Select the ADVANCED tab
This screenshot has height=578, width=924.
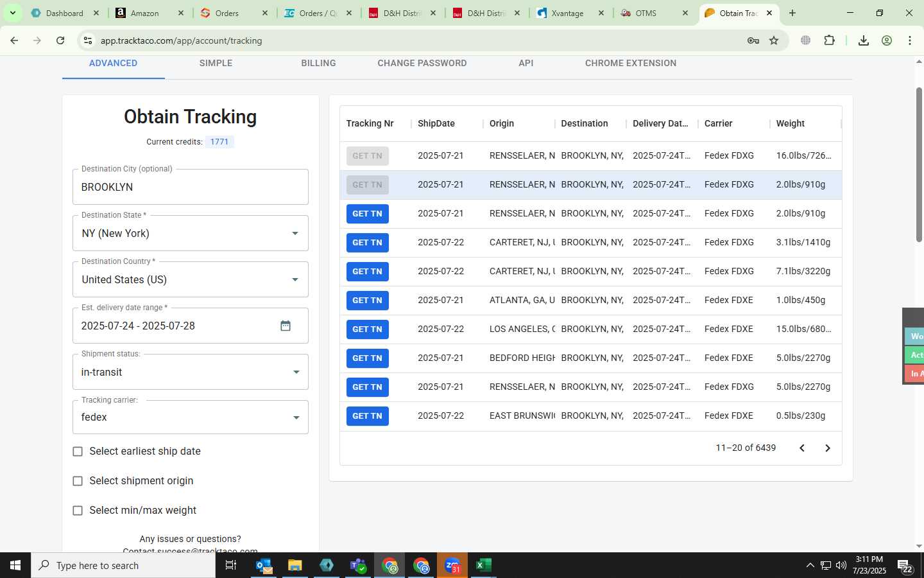[x=113, y=63]
